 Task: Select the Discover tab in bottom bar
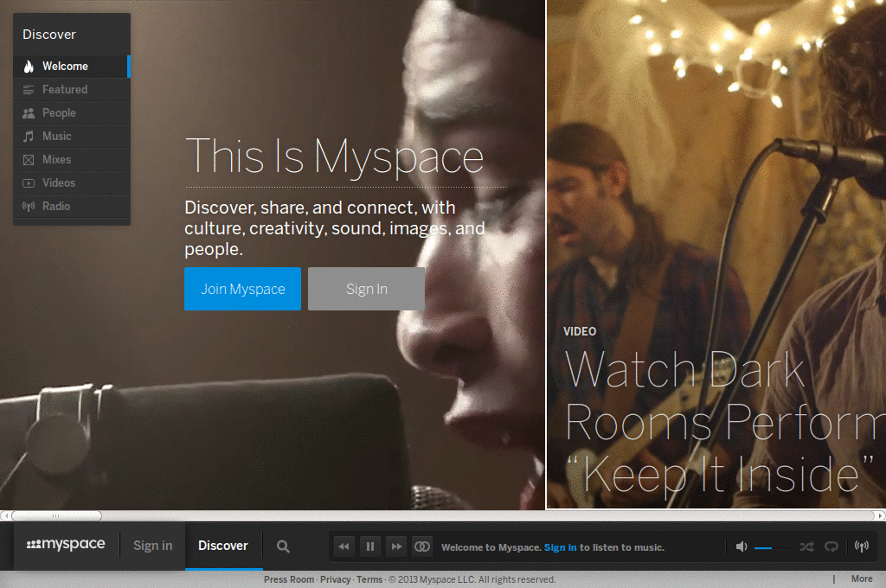point(223,546)
